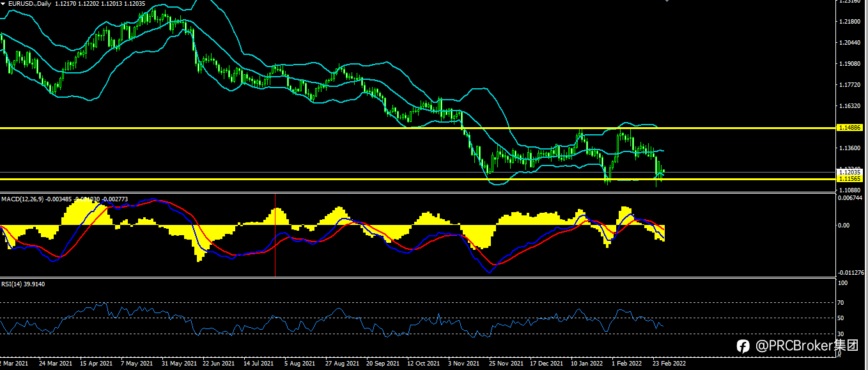Viewport: 868px width, 370px height.
Task: Click price scale value 1.10880
Action: click(850, 190)
